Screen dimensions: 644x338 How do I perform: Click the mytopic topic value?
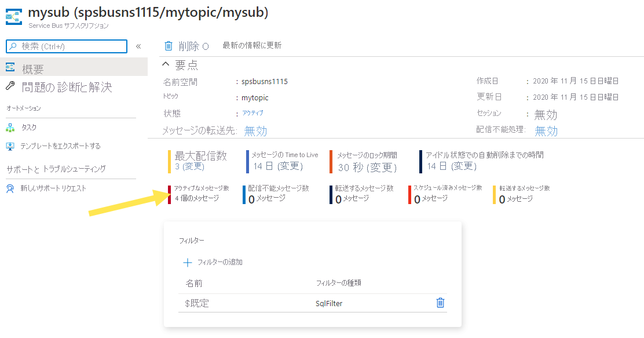tap(255, 97)
